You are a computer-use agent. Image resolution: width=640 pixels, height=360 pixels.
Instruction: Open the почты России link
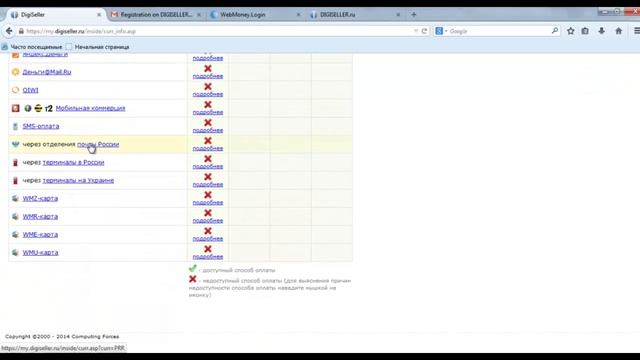[x=98, y=144]
